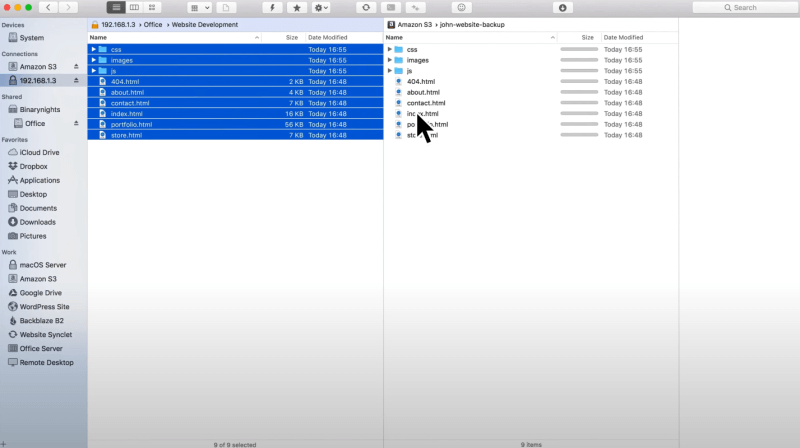The height and width of the screenshot is (448, 800).
Task: Eject the Amazon S3 connection
Action: [76, 66]
